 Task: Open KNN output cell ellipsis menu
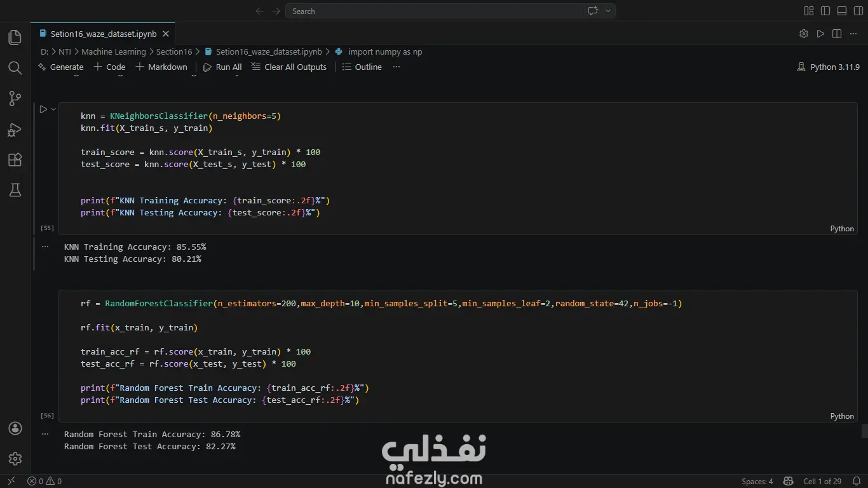[45, 246]
